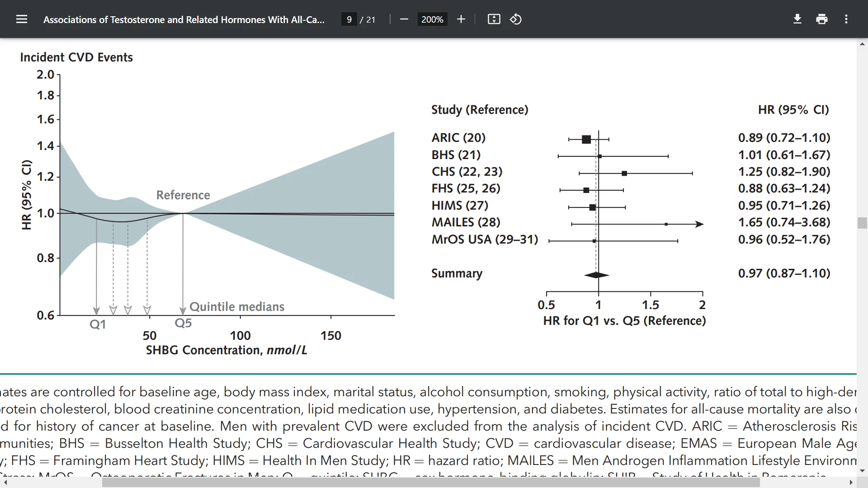
Task: Click the 'Summary' row label
Action: point(457,273)
